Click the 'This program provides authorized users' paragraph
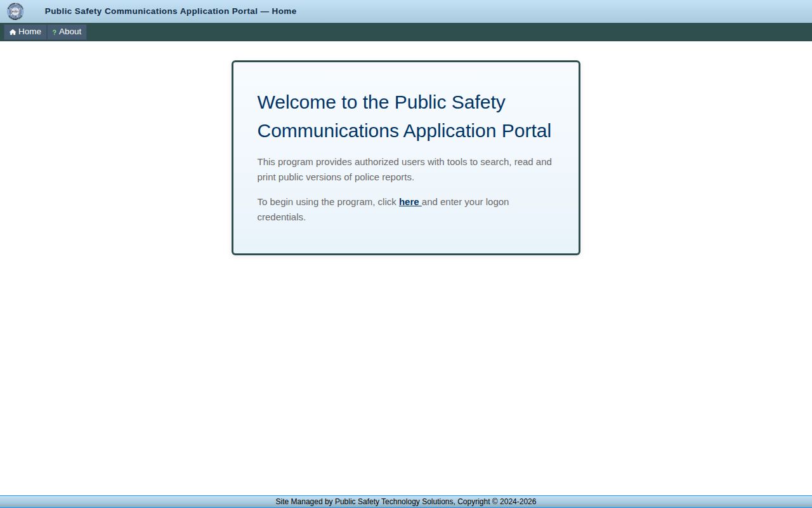This screenshot has width=812, height=508. tap(404, 170)
